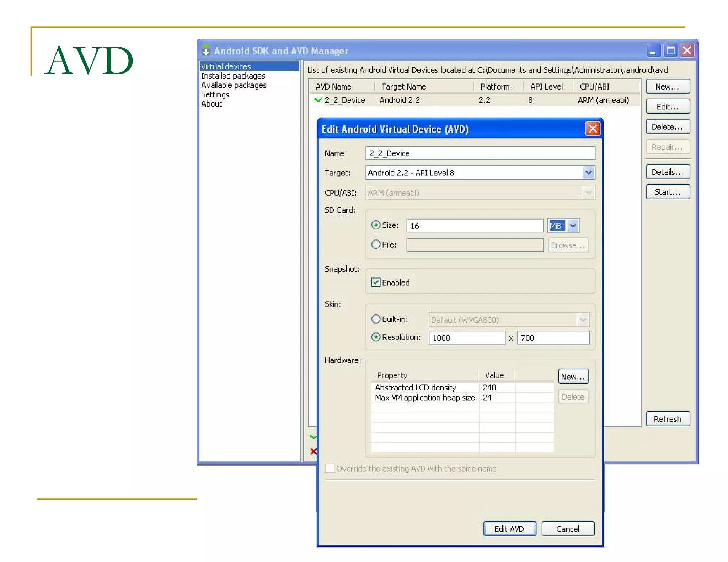Click the Property column header
728x562 pixels.
pos(425,375)
